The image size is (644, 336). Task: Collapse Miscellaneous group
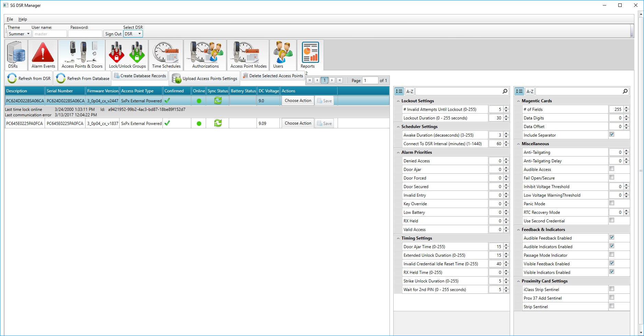[x=518, y=144]
